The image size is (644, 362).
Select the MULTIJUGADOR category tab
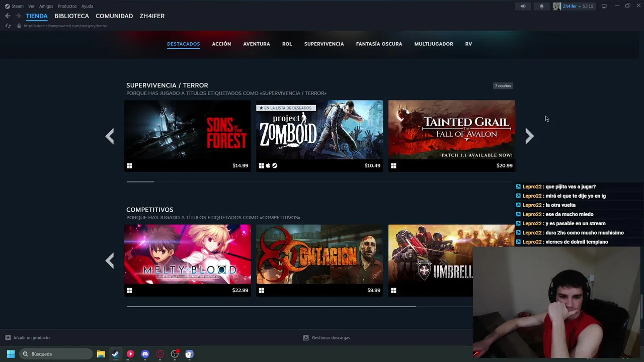434,44
